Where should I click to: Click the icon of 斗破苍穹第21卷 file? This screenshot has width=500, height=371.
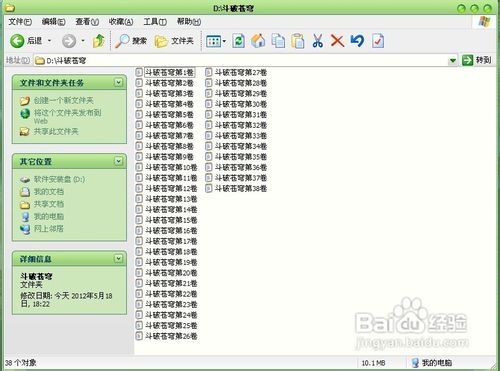click(139, 283)
